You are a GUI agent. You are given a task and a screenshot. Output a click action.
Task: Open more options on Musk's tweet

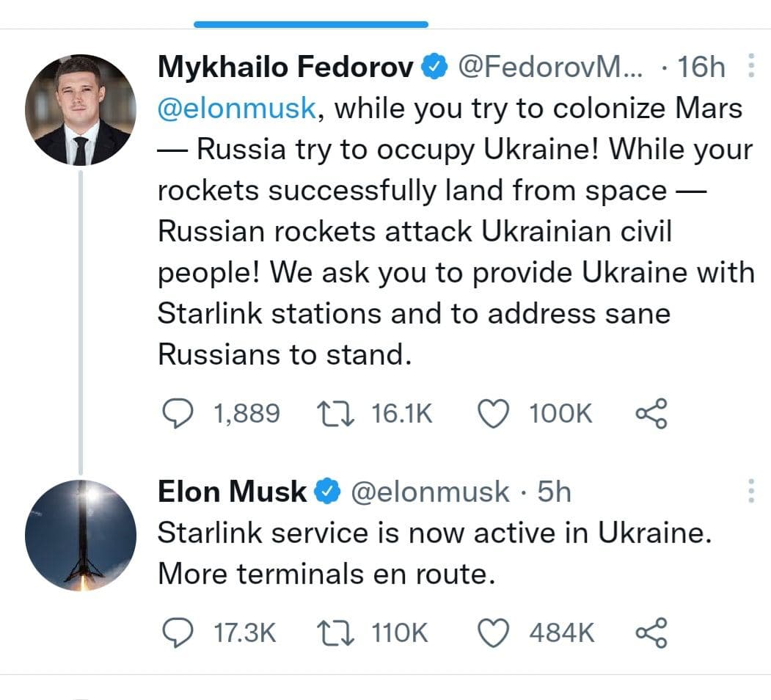pyautogui.click(x=750, y=491)
